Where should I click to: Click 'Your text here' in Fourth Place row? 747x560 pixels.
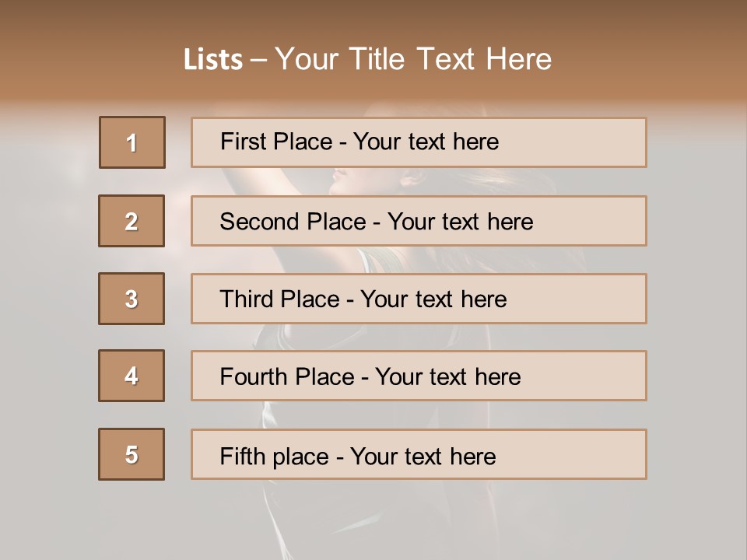click(x=447, y=377)
